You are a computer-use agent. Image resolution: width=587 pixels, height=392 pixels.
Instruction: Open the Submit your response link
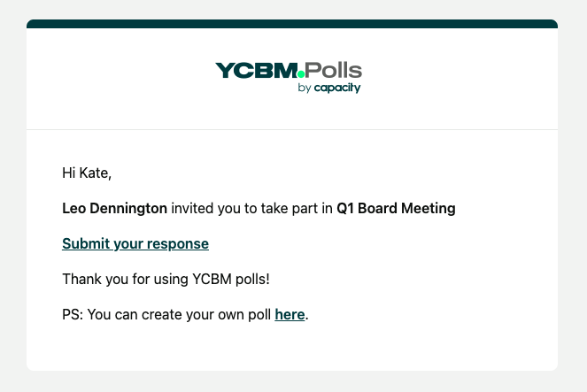tap(135, 243)
